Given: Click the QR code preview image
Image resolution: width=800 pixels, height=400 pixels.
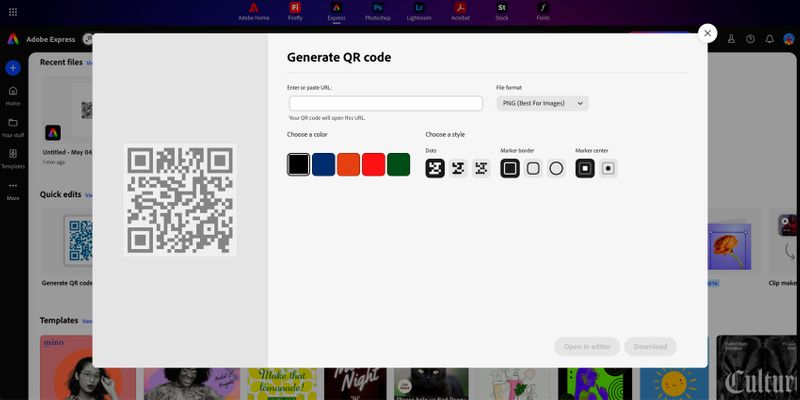Looking at the screenshot, I should point(180,200).
